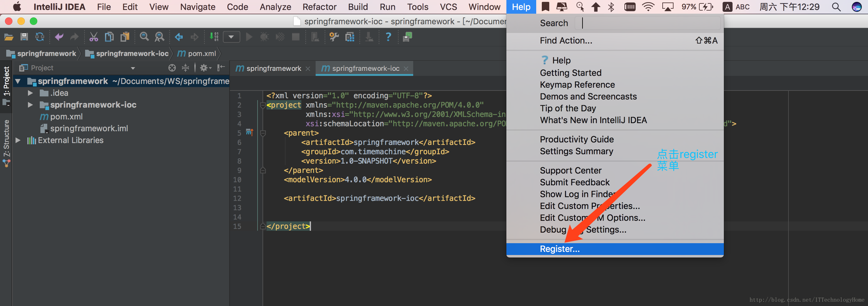Select Tip of the Day menu item
Image resolution: width=868 pixels, height=306 pixels.
[x=615, y=108]
